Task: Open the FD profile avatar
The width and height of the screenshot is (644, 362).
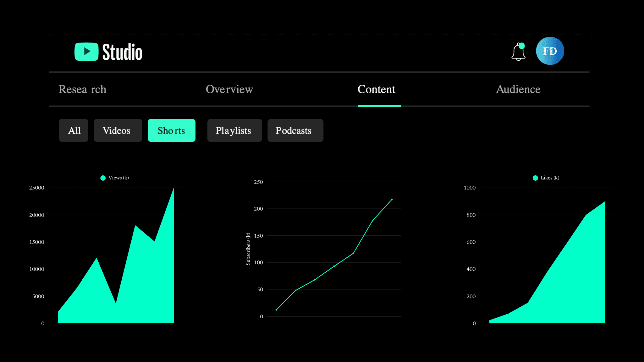Action: click(x=550, y=51)
